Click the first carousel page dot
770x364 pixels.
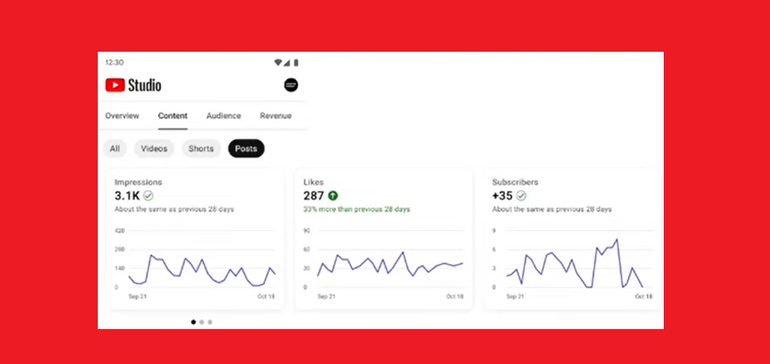click(193, 322)
